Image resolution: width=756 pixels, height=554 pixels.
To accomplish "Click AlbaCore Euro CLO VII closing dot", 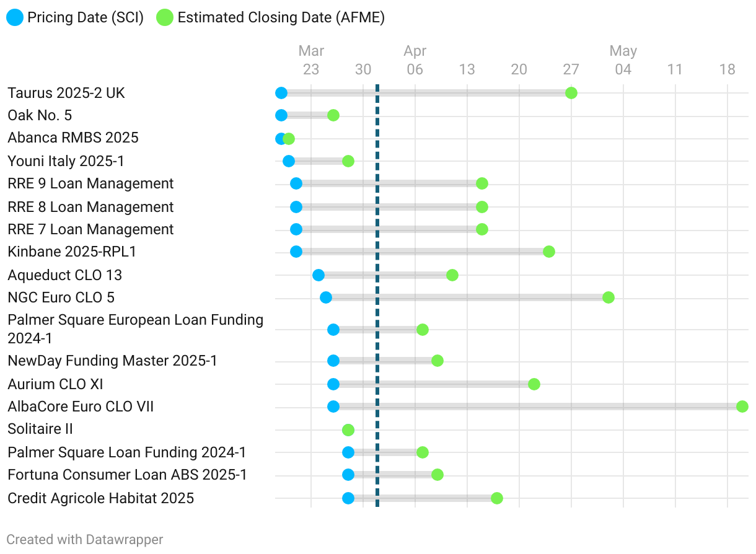I will click(x=742, y=407).
